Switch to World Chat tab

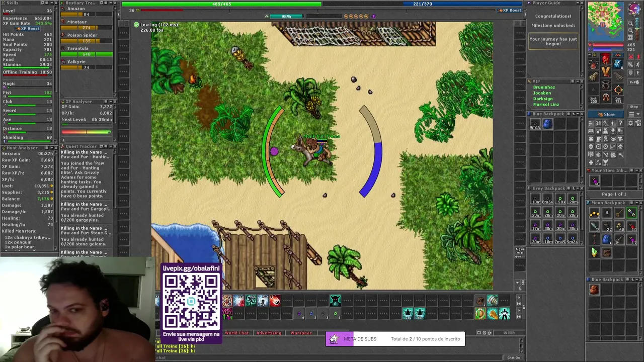[x=237, y=333]
